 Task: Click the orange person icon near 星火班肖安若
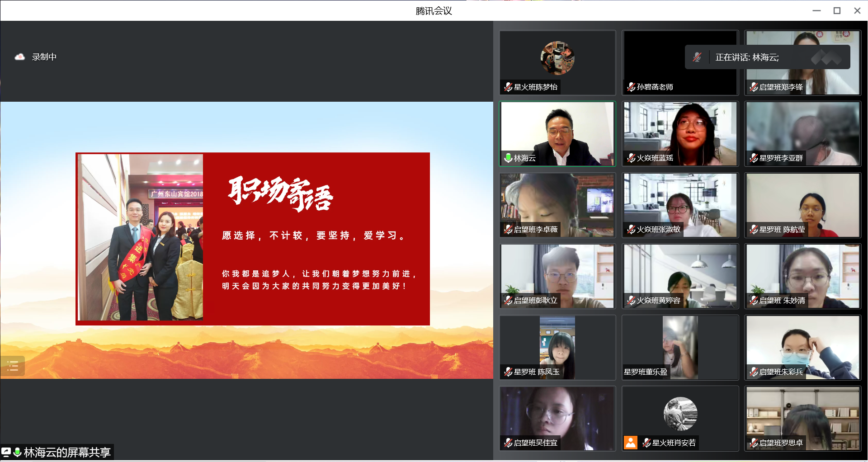(x=631, y=443)
